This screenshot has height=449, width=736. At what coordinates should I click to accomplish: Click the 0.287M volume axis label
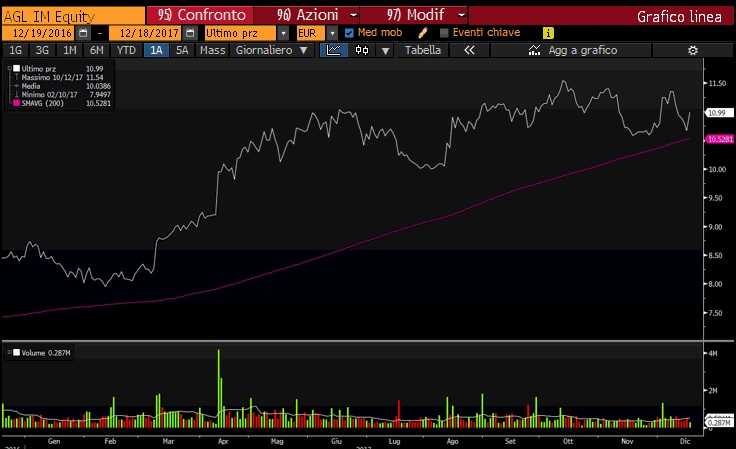[720, 423]
